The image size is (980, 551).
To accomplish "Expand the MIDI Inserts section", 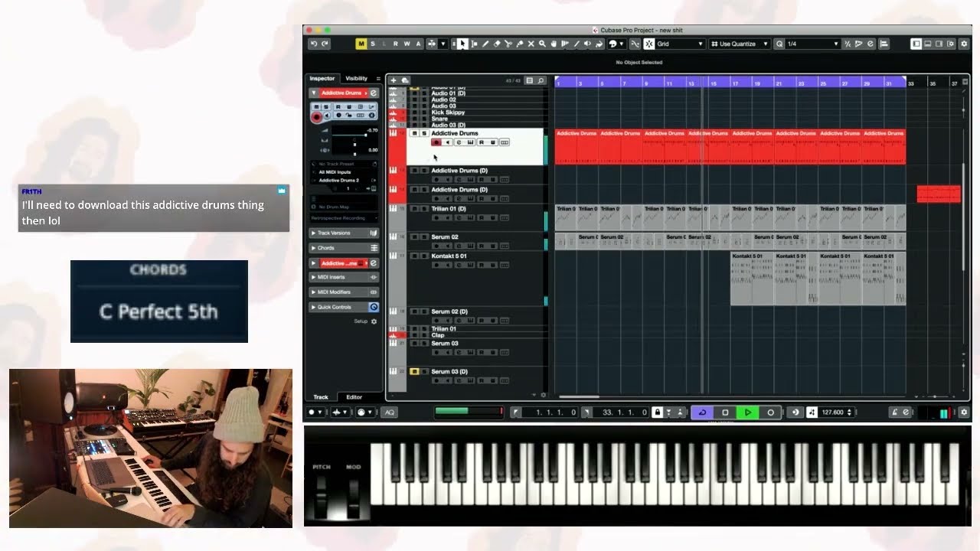I will point(313,277).
